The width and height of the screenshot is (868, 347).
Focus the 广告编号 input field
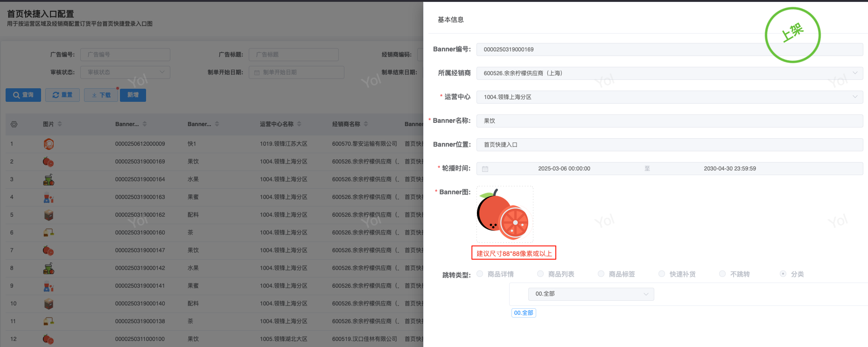[x=125, y=55]
